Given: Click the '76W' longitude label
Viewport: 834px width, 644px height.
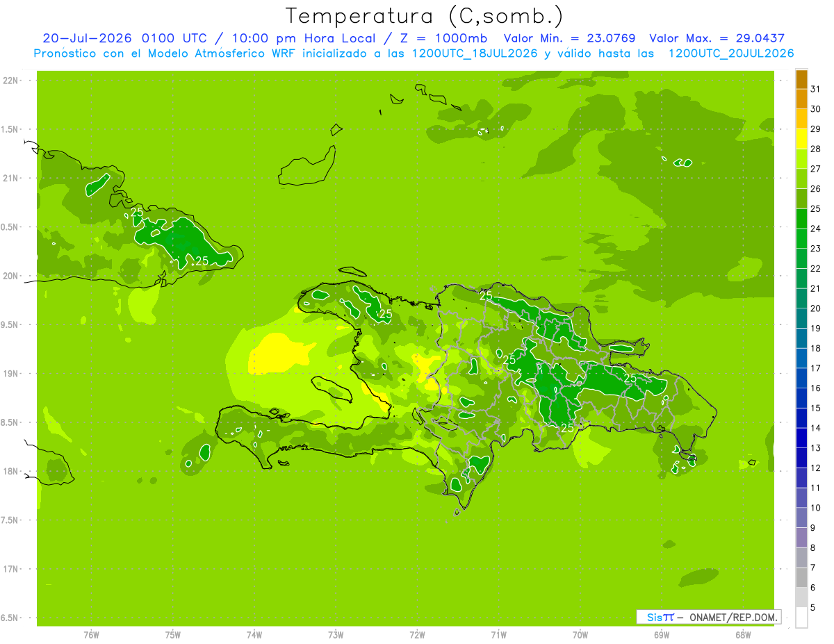Looking at the screenshot, I should [91, 634].
